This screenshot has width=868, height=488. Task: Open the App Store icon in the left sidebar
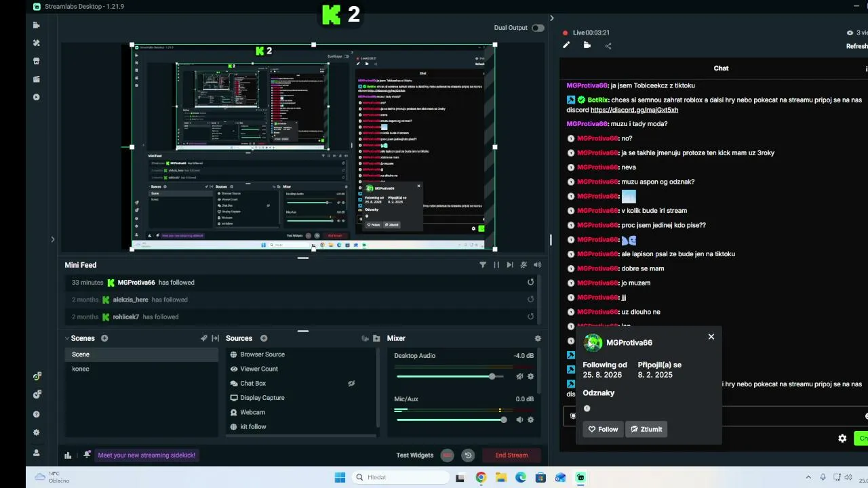pos(37,60)
